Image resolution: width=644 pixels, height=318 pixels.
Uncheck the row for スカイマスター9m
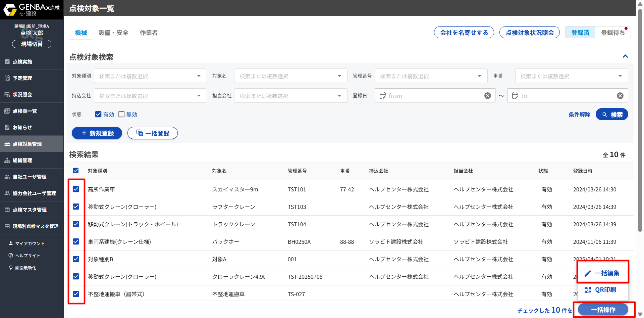[76, 189]
